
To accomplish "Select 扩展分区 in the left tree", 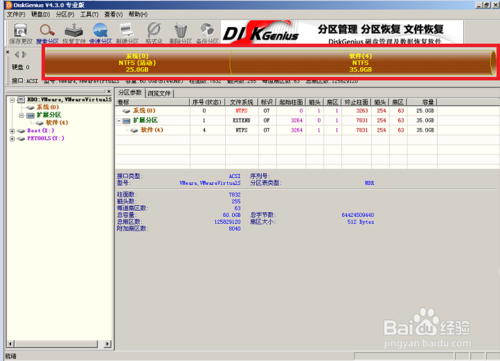I will pyautogui.click(x=49, y=115).
